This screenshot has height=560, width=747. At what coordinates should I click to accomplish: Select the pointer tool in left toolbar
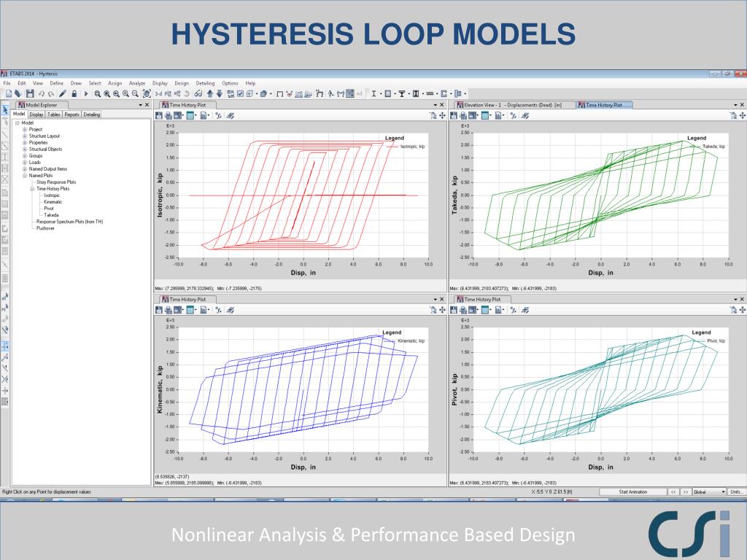[5, 110]
